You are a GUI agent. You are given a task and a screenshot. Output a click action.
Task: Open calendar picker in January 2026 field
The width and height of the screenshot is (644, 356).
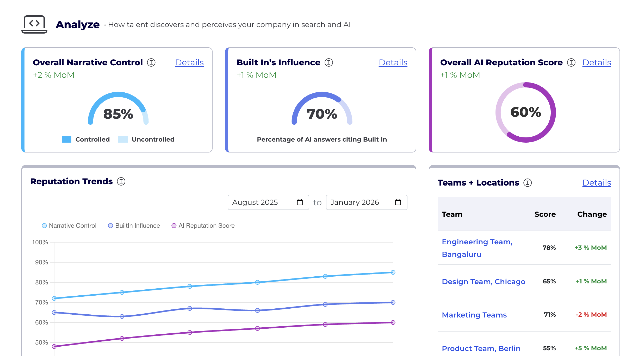point(398,202)
